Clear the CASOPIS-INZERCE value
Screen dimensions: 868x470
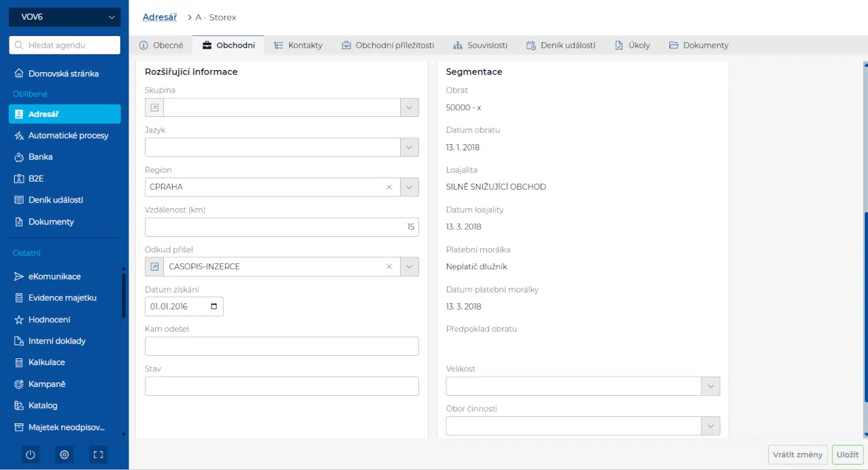coord(389,267)
